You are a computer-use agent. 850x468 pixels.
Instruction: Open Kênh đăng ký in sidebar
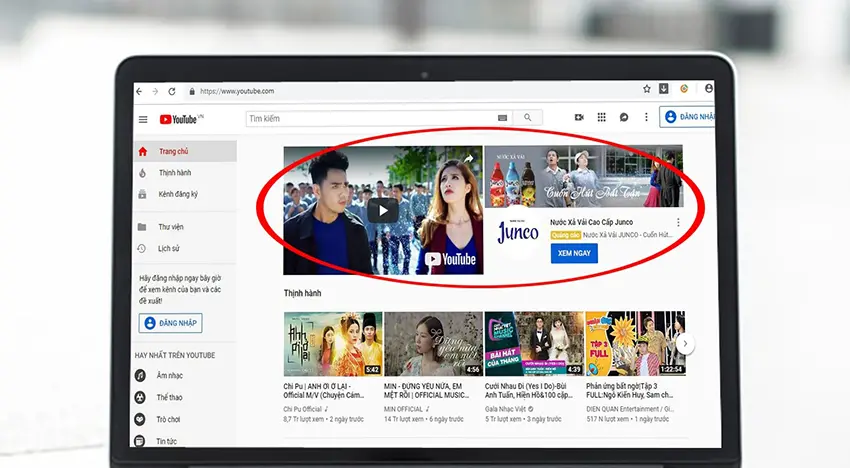[177, 194]
